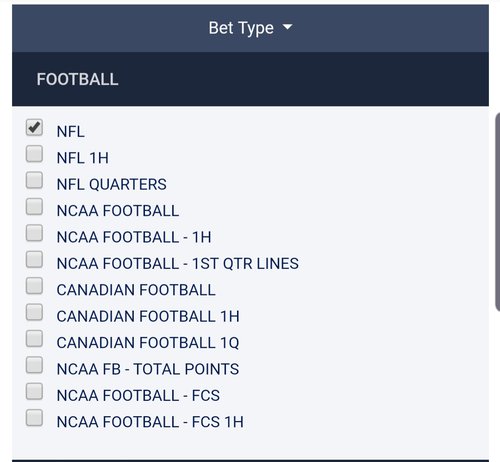Screen dimensions: 500x462
Task: Check NCAA FOOTBALL - FCS 1H box
Action: tap(34, 418)
